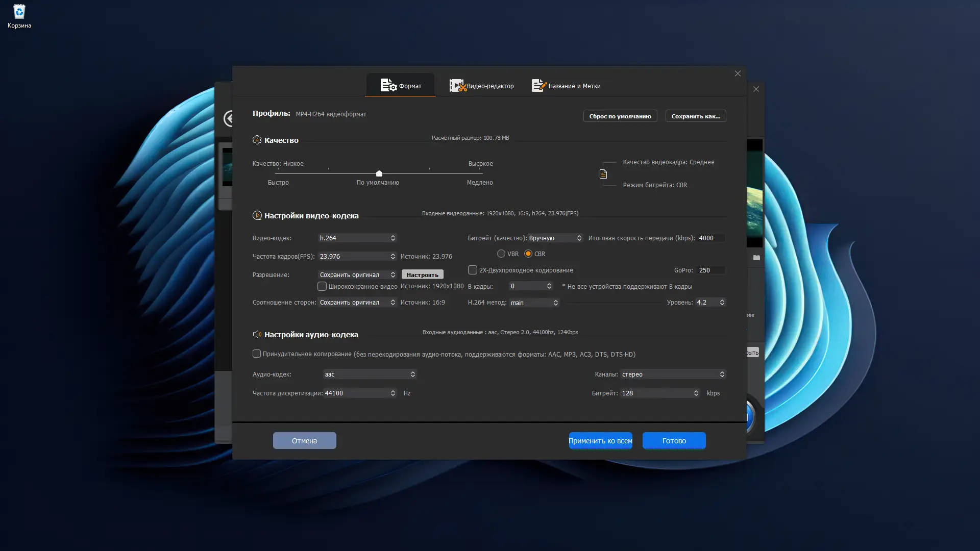Open the Каналы dropdown showing стерео
Image resolution: width=980 pixels, height=551 pixels.
672,374
